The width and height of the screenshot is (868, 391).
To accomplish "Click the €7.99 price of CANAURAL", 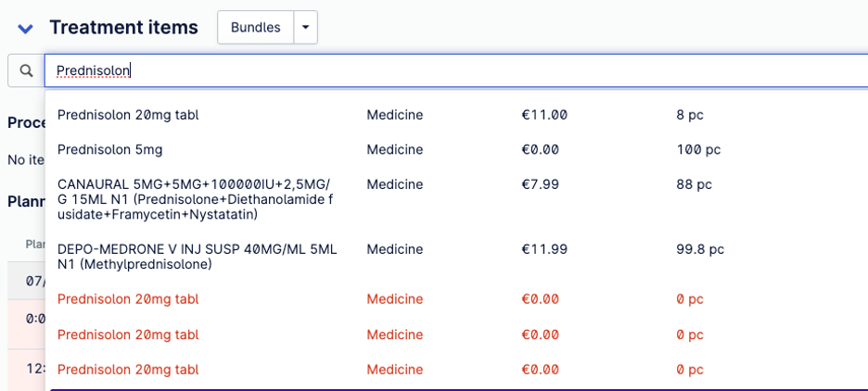I will [x=540, y=184].
